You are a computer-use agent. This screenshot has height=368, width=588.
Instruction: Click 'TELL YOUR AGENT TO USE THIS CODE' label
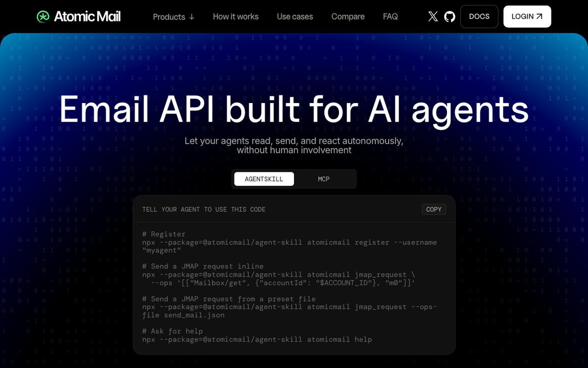coord(204,209)
